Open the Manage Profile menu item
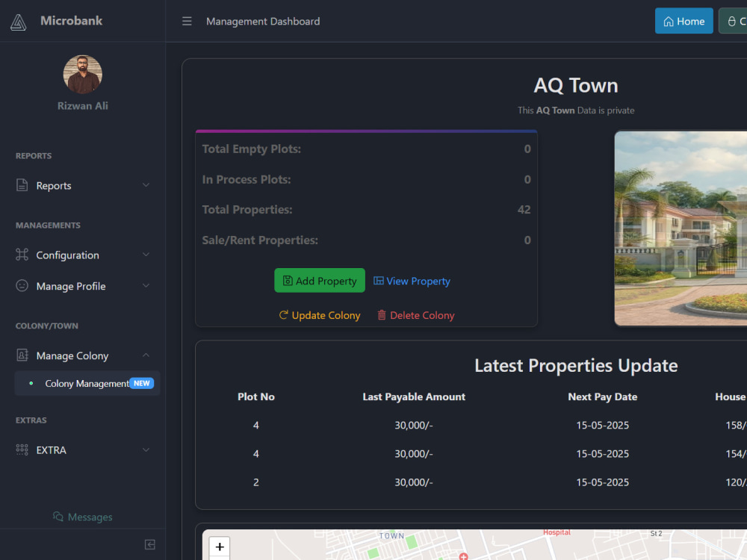The image size is (747, 560). tap(83, 286)
